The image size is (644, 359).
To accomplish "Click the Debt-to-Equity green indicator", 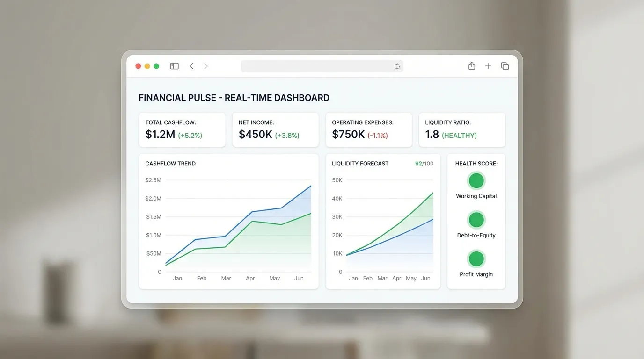I will click(476, 220).
